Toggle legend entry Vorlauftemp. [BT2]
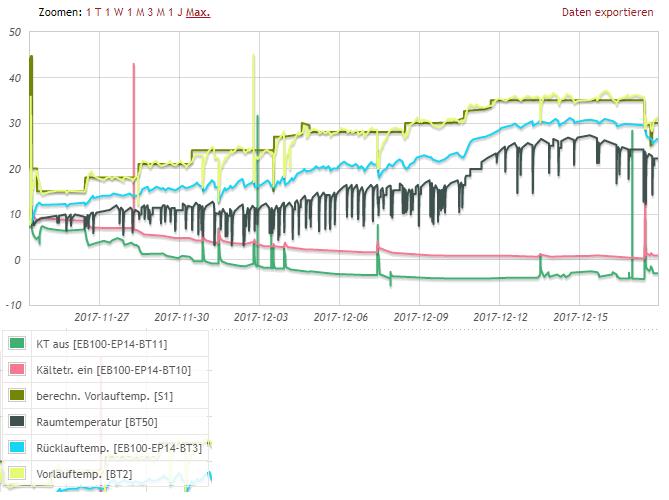 point(84,474)
